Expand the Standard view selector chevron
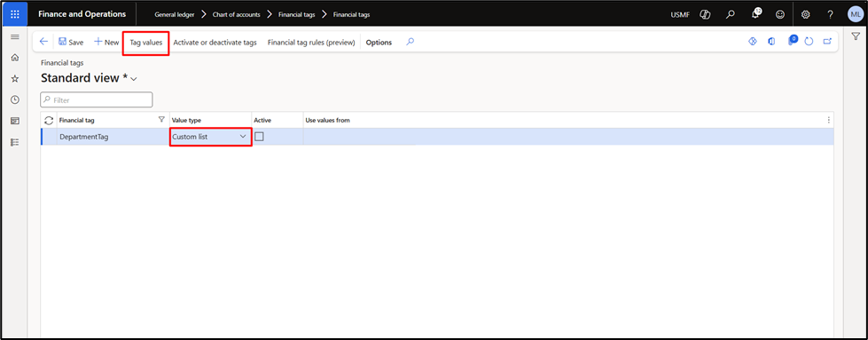Image resolution: width=868 pixels, height=340 pixels. (x=133, y=79)
